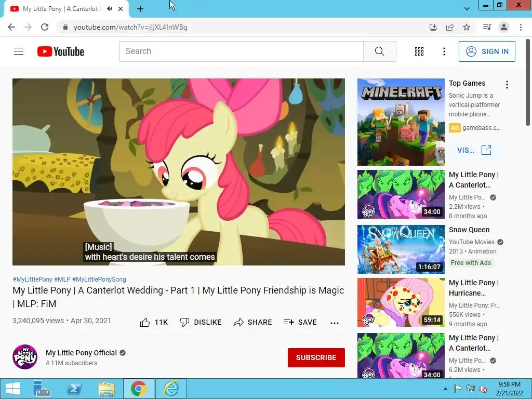Visit the gamebass ad site
The width and height of the screenshot is (532, 399).
[x=474, y=150]
